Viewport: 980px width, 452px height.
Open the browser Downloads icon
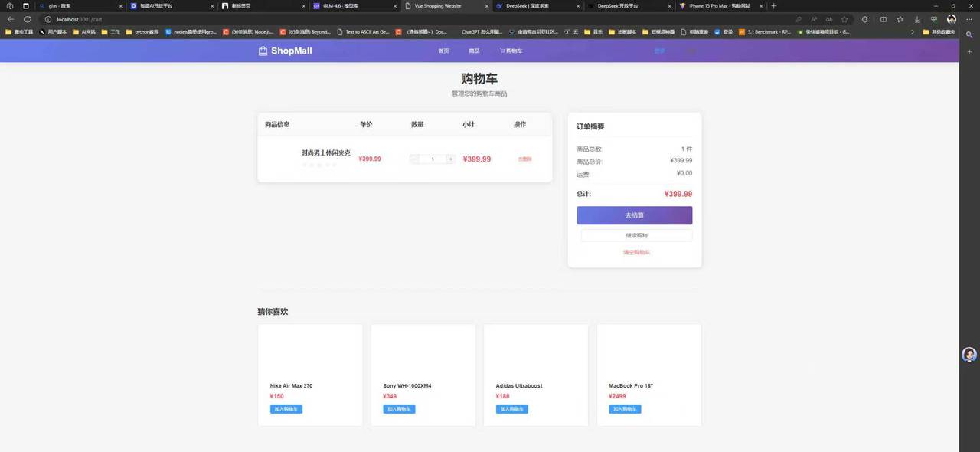[917, 19]
